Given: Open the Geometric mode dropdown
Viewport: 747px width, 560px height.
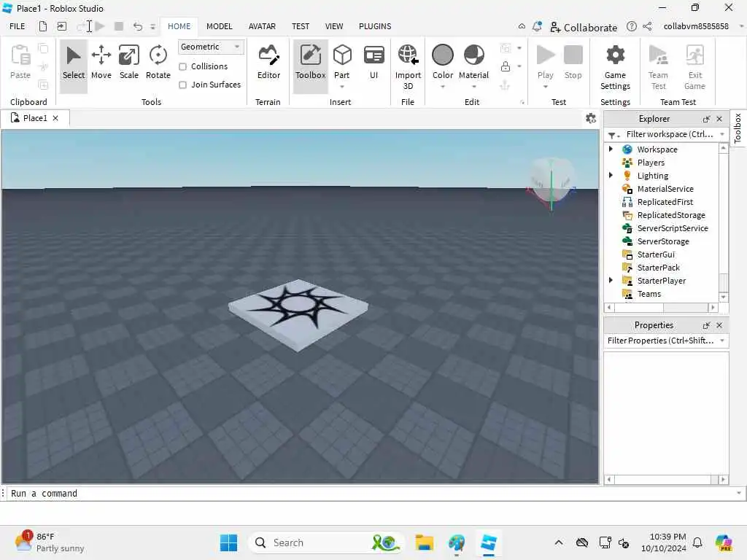Looking at the screenshot, I should click(x=211, y=47).
